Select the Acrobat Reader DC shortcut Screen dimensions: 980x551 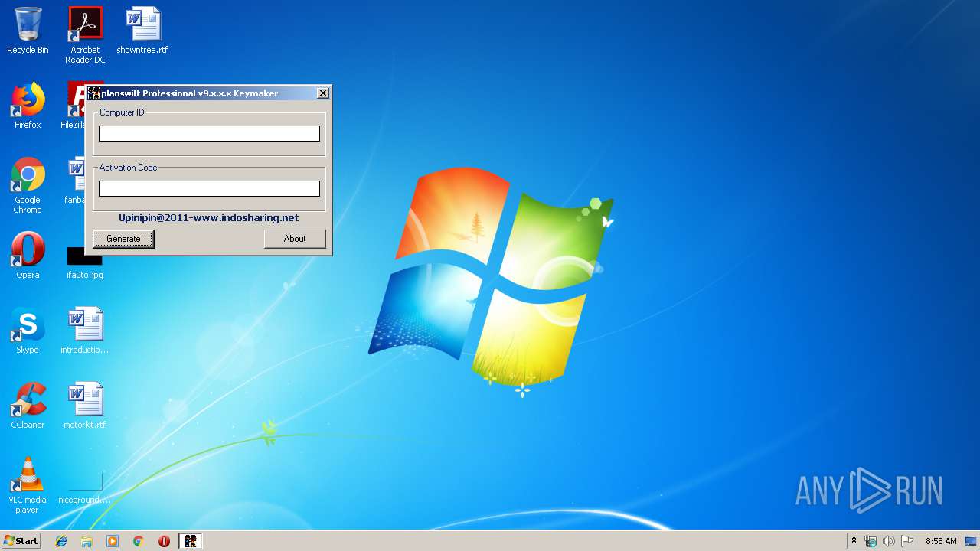[x=85, y=35]
